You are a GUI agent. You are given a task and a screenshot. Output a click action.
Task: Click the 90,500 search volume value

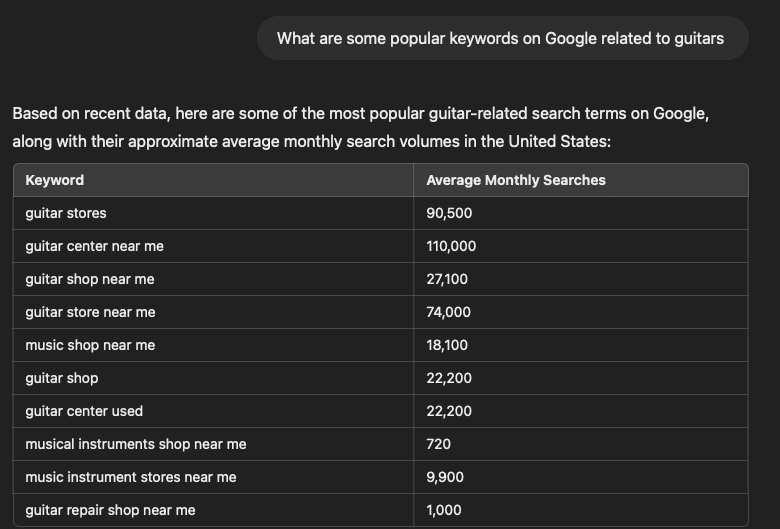449,213
